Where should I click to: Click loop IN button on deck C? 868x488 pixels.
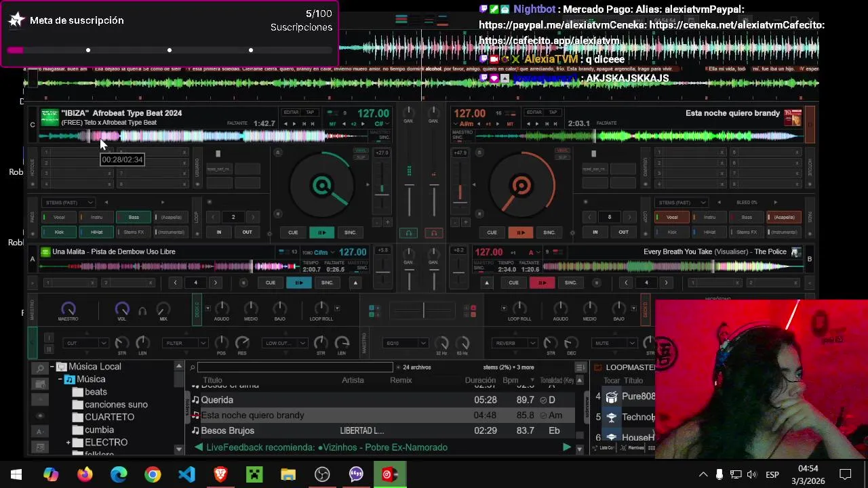pyautogui.click(x=218, y=232)
